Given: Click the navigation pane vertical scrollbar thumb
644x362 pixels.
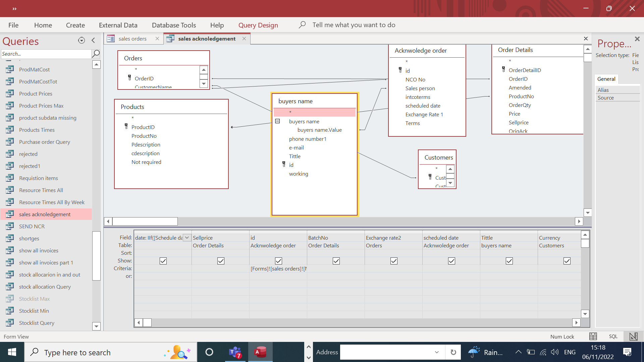Looking at the screenshot, I should (97, 255).
